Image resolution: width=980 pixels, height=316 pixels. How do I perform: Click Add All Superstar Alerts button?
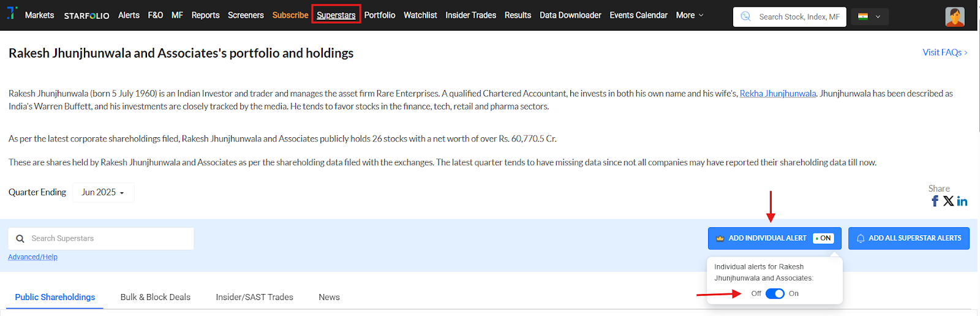[x=908, y=238]
